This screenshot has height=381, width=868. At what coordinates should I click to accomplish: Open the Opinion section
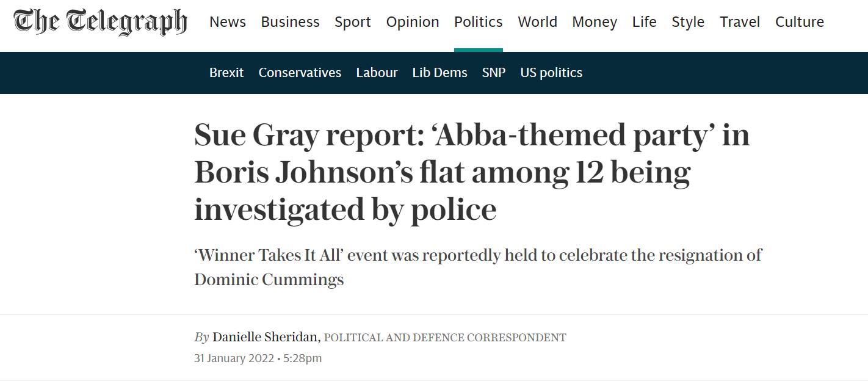click(x=413, y=22)
